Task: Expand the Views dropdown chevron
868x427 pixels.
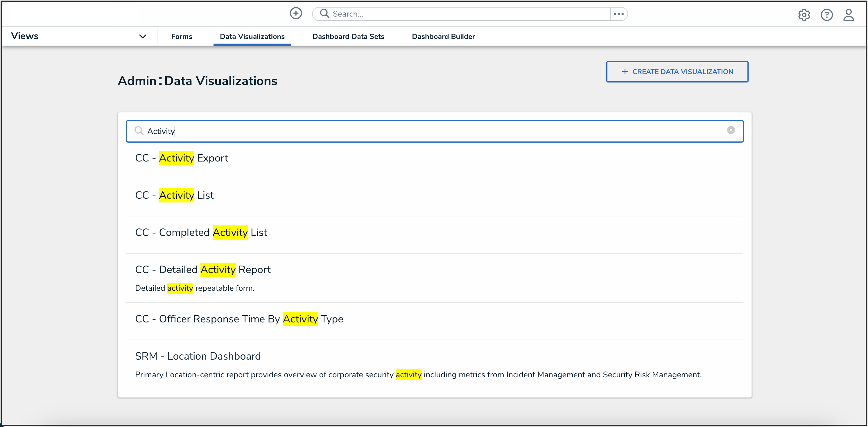Action: pos(143,36)
